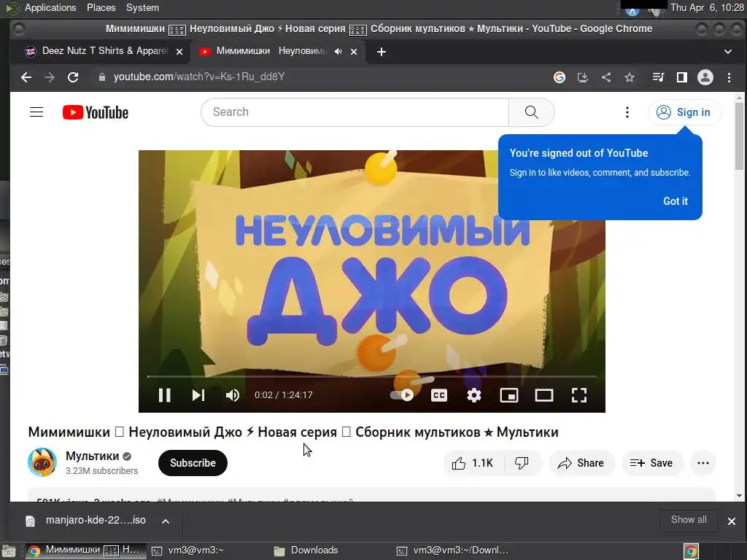Select the Мимимишки YouTube tab
Viewport: 747px width, 560px height.
pyautogui.click(x=271, y=51)
